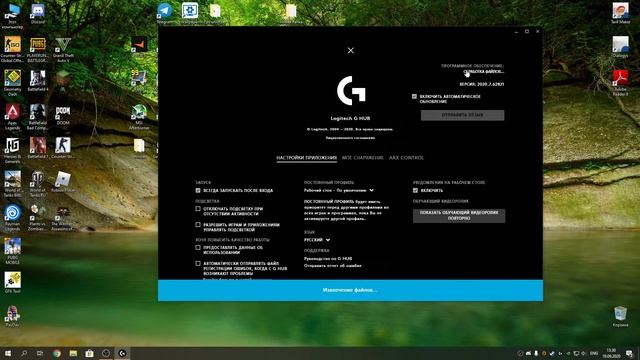Enable allow games to control lighting checkbox
Screen dimensions: 640x360
click(x=198, y=225)
